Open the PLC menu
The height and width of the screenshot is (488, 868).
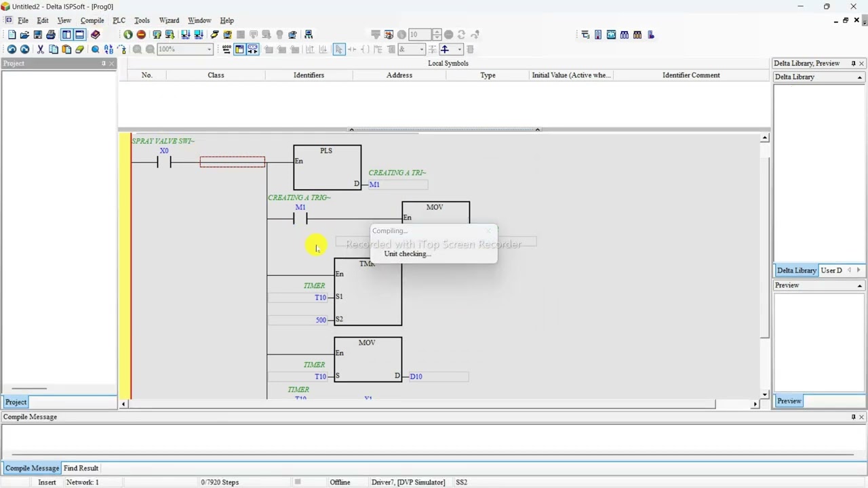[x=119, y=20]
